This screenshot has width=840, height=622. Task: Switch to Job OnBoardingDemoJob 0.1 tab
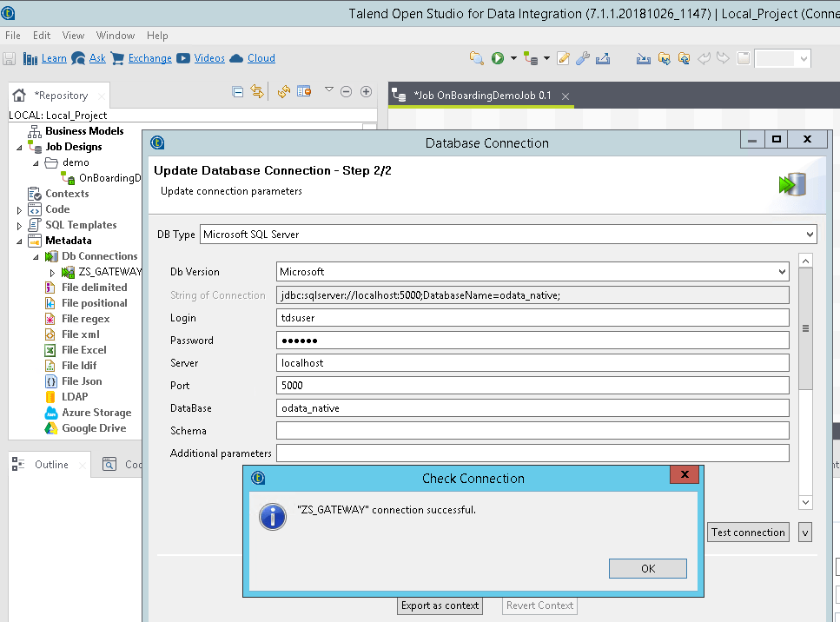click(x=481, y=96)
